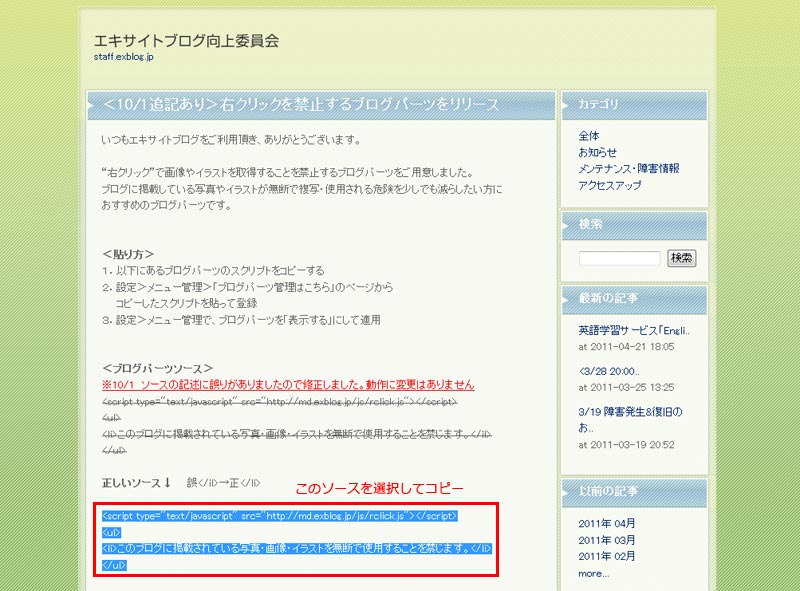800x591 pixels.
Task: Click the struck-through old <li> line
Action: pos(297,434)
